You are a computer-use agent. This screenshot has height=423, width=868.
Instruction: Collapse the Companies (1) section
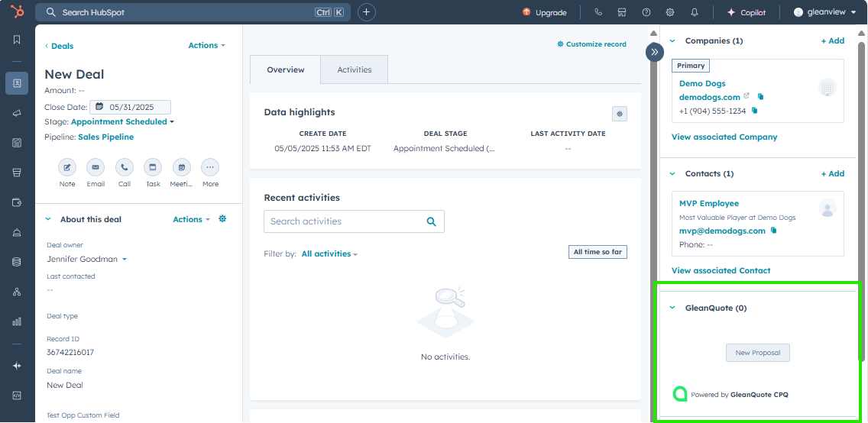[672, 40]
